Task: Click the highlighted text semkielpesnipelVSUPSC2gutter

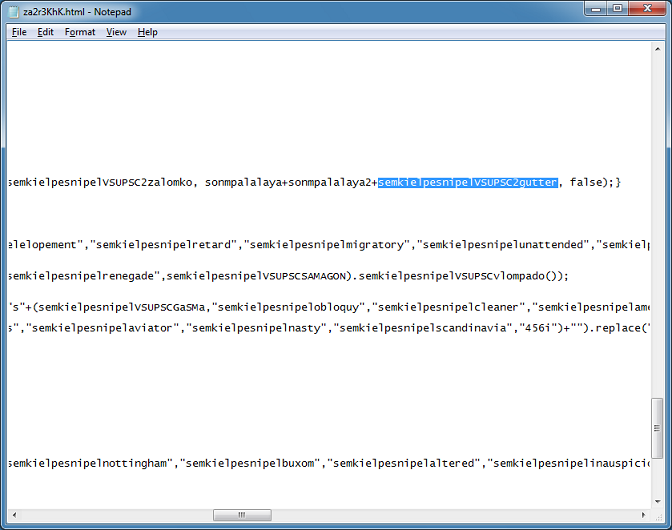Action: (x=467, y=183)
